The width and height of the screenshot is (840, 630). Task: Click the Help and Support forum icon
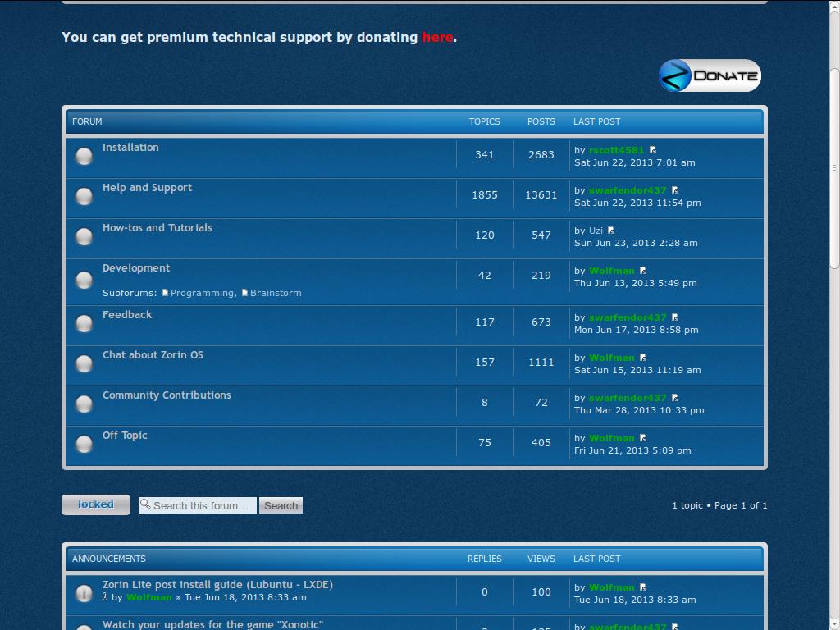84,196
